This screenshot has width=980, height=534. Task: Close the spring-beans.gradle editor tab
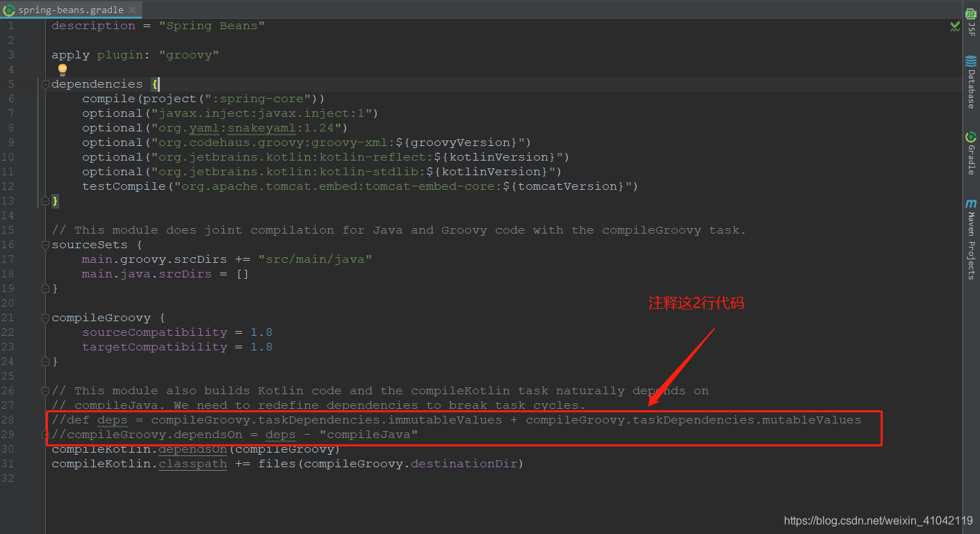131,10
